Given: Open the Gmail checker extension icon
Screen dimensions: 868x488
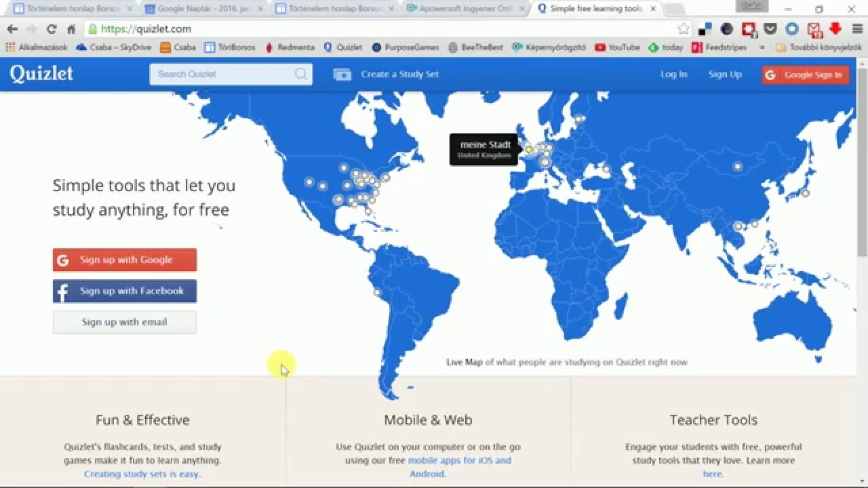Looking at the screenshot, I should click(x=814, y=29).
